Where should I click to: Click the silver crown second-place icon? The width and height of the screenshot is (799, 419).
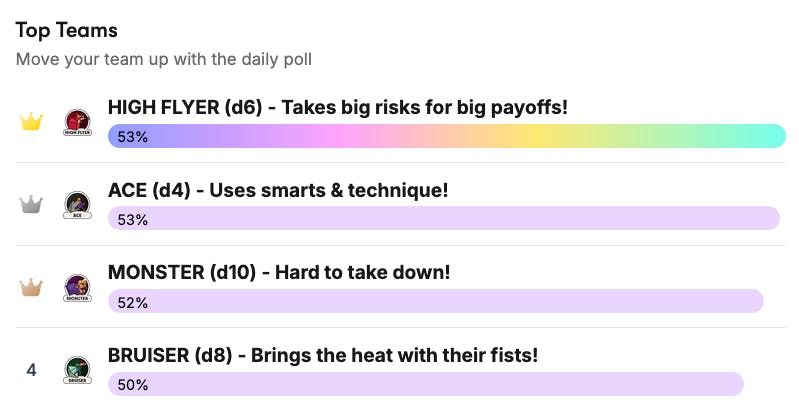pos(32,204)
